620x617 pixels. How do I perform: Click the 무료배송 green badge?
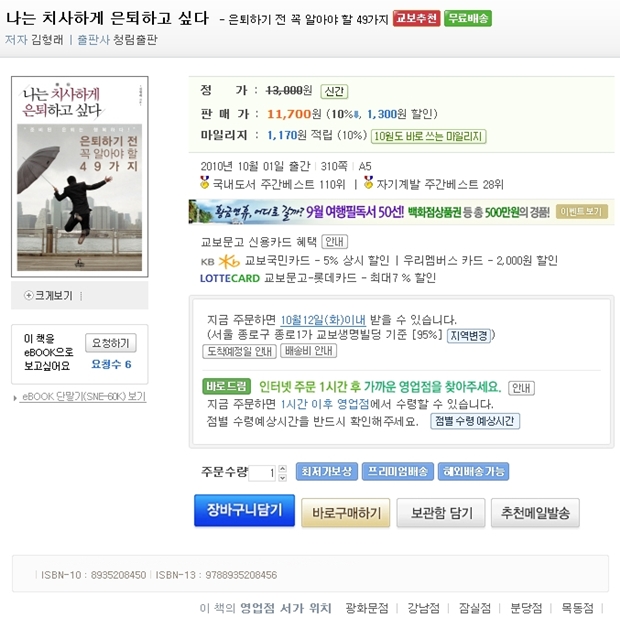(x=468, y=18)
